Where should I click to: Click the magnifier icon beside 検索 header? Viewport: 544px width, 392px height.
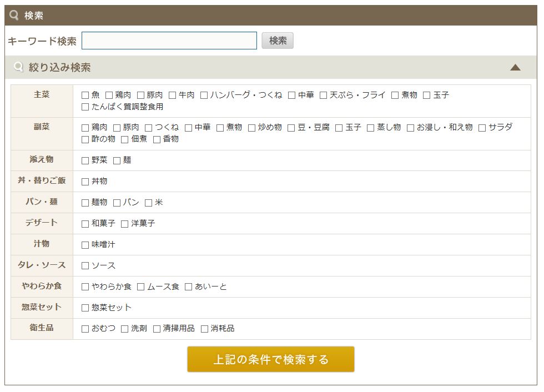click(x=14, y=16)
